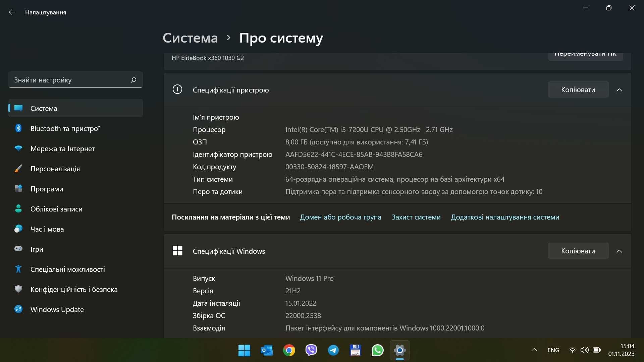The image size is (644, 362).
Task: Select HP EliteBook x360 1030 G2 text
Action: pos(208,58)
